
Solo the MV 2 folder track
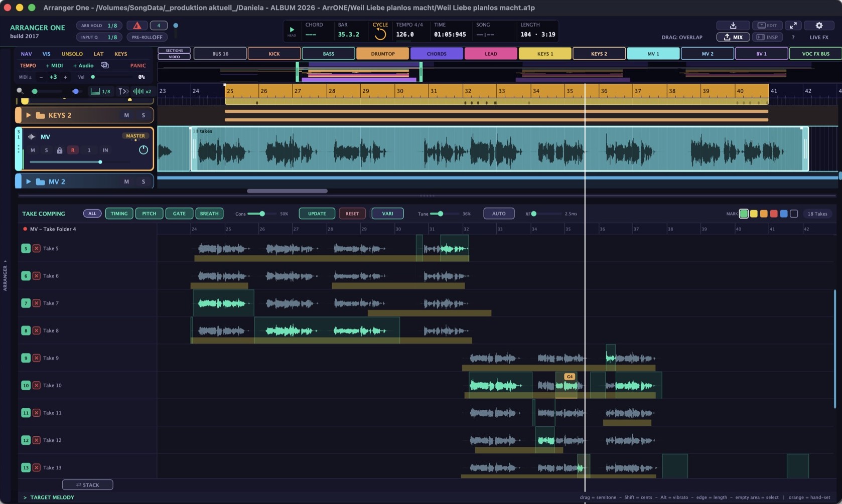pos(144,182)
